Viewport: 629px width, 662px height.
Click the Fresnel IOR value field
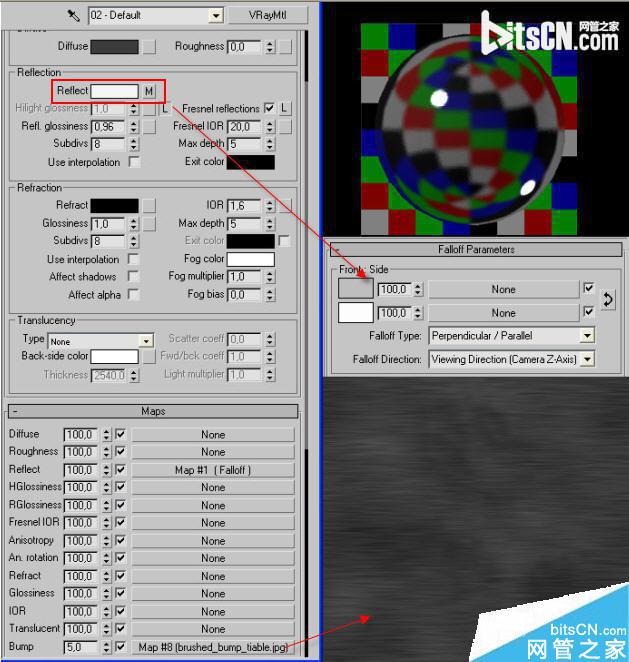(x=245, y=127)
